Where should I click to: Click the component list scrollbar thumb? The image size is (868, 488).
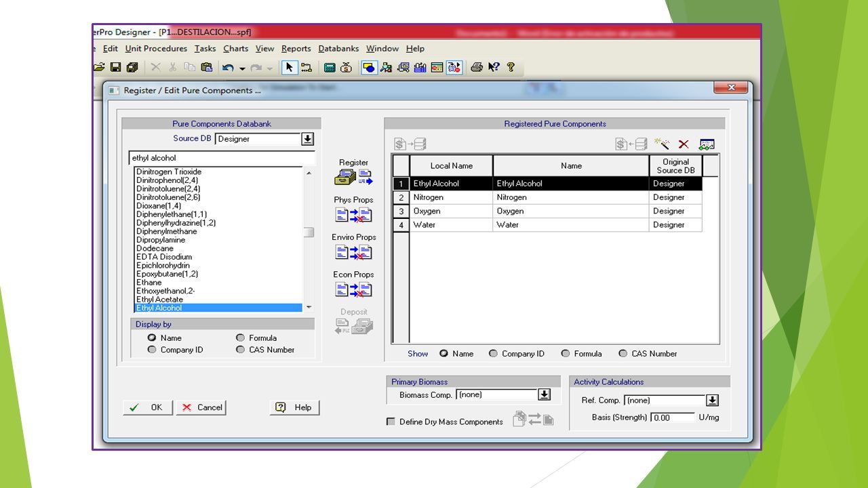[x=309, y=232]
